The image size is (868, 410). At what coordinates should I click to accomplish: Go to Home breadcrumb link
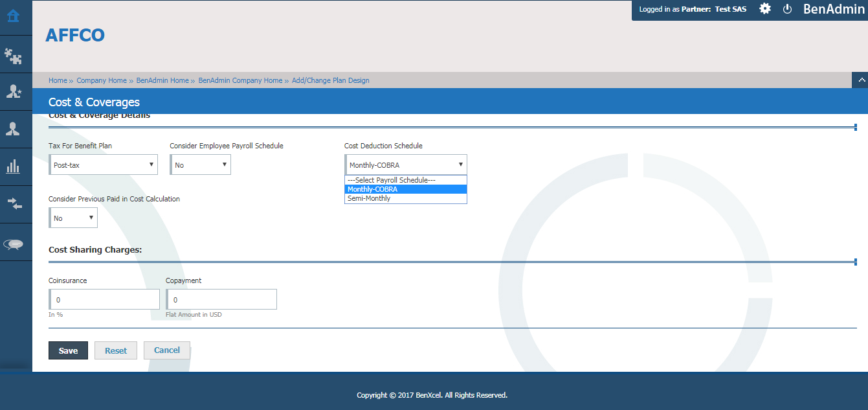[58, 80]
